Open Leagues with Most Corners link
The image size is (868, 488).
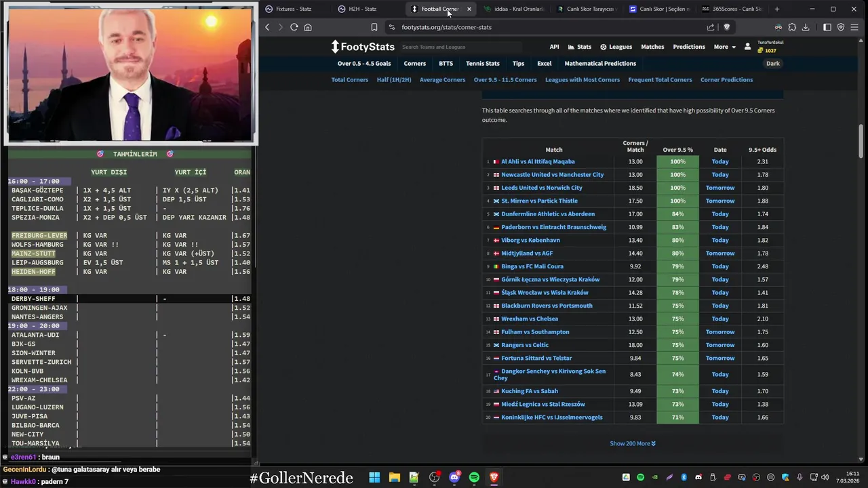pos(583,79)
